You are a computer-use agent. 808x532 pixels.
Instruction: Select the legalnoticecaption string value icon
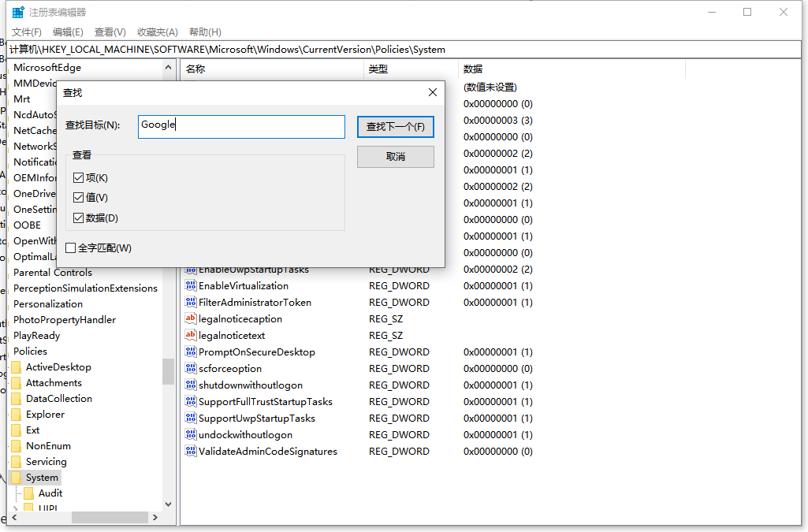(191, 318)
